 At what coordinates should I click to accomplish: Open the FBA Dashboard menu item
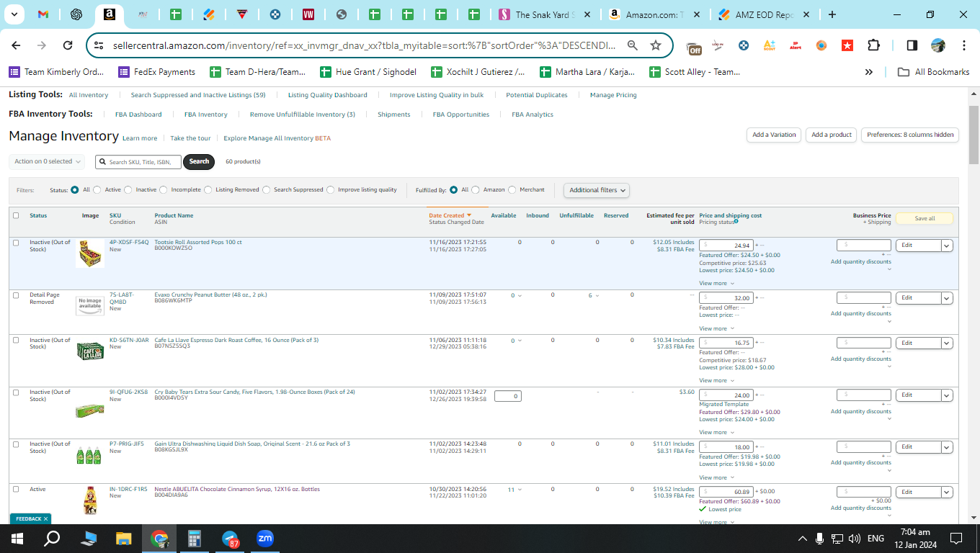[x=138, y=114]
